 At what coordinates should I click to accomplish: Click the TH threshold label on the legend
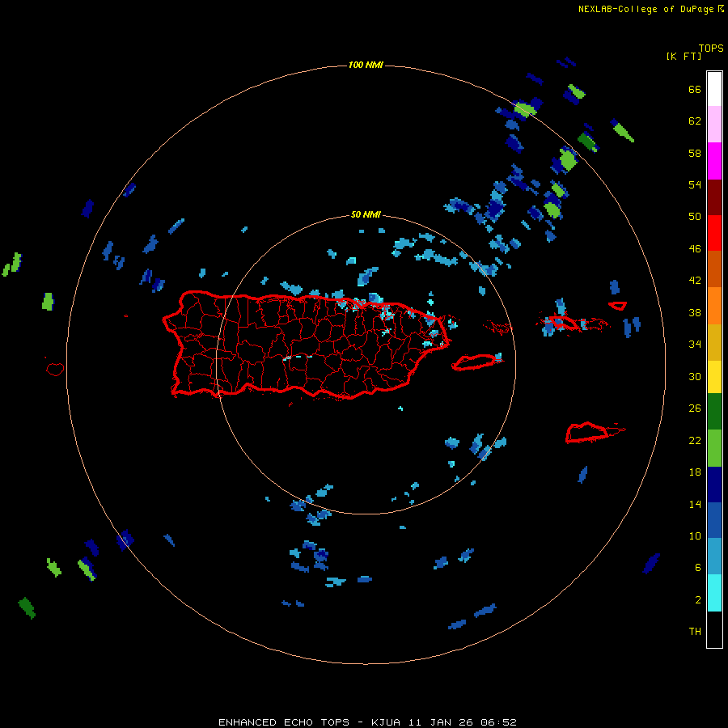pos(695,632)
